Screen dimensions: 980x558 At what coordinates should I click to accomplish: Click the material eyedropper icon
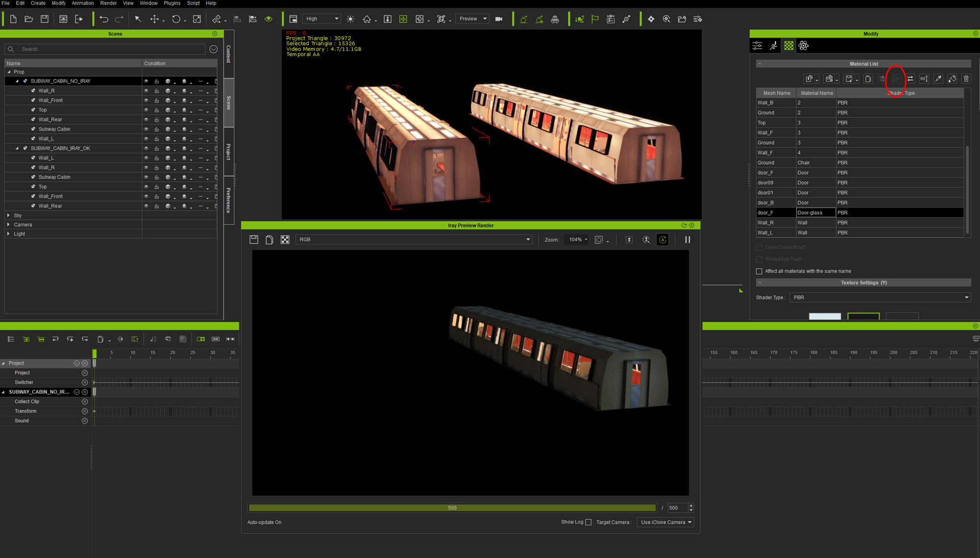click(x=938, y=78)
